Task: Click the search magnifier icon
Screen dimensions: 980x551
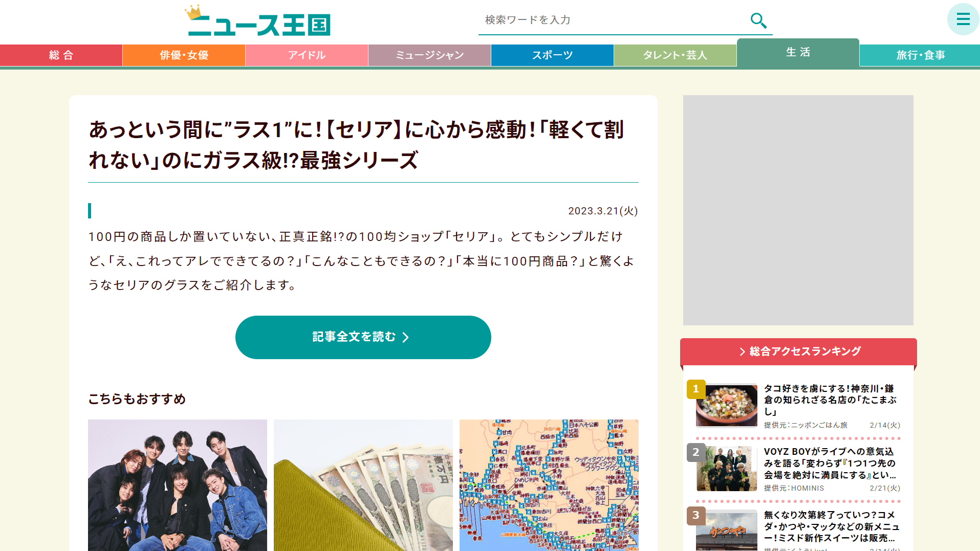Action: click(758, 20)
